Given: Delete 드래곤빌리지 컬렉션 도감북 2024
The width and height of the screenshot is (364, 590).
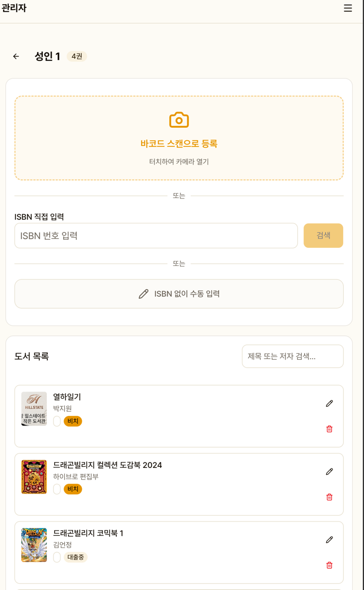Looking at the screenshot, I should click(329, 497).
